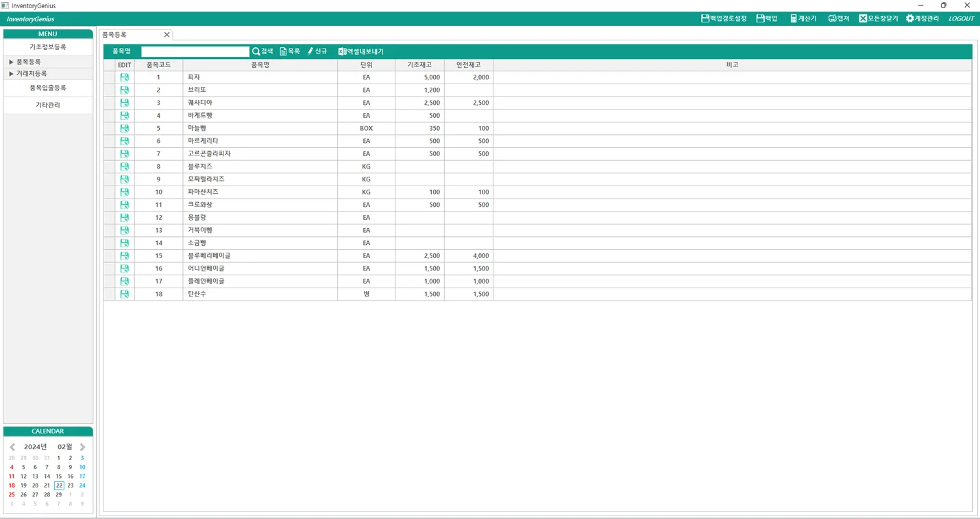
Task: Click the save icon for 퀘사디아 row
Action: click(x=125, y=103)
